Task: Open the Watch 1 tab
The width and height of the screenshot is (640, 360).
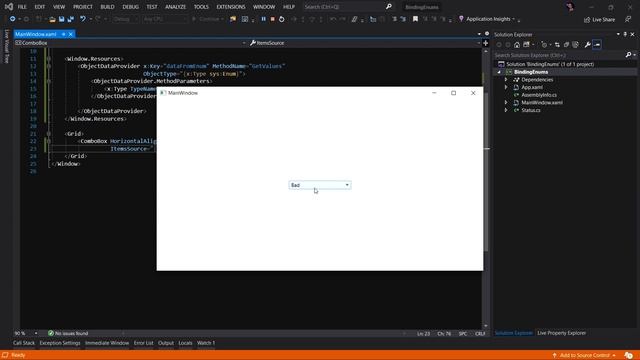Action: [x=206, y=343]
